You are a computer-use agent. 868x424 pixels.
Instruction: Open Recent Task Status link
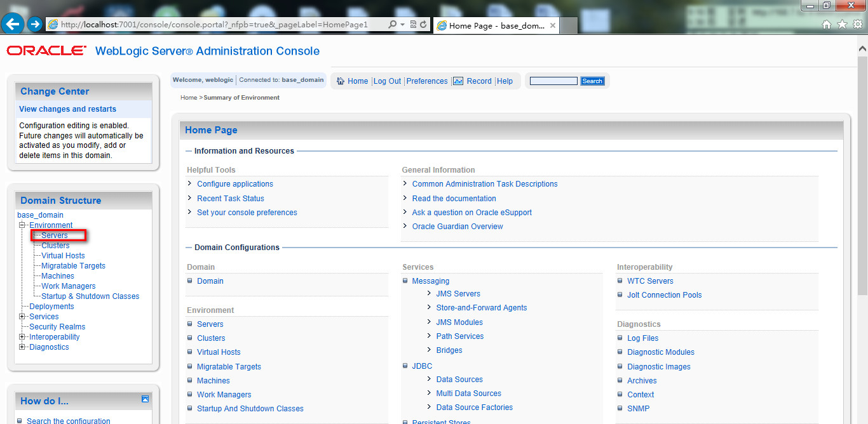coord(231,198)
